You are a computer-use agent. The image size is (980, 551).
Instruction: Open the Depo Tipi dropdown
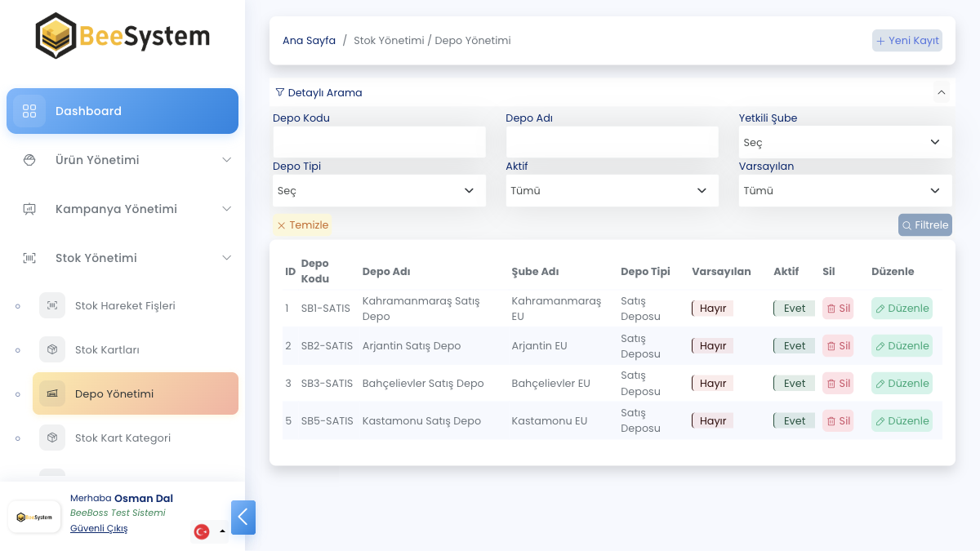(x=378, y=190)
